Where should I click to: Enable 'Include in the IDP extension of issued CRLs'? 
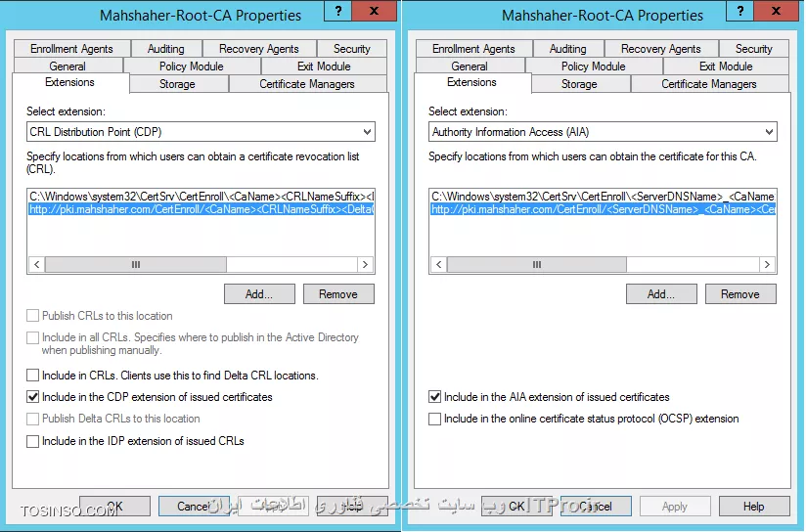32,441
